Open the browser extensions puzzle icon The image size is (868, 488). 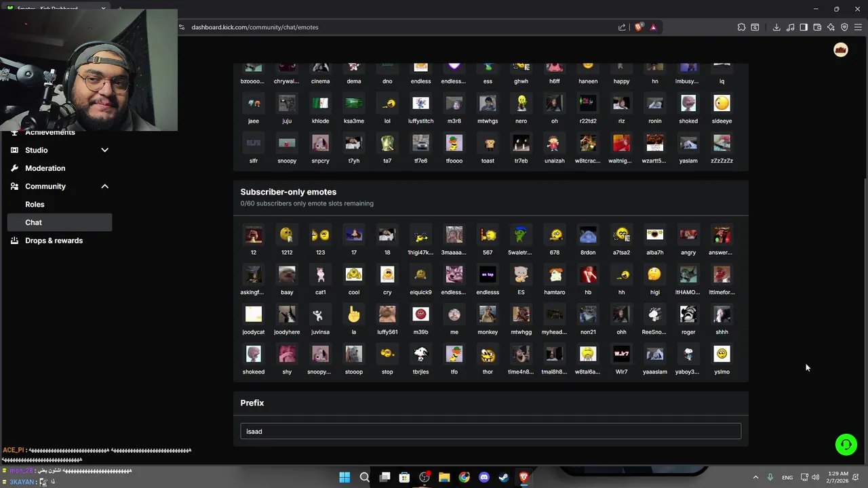(x=741, y=27)
